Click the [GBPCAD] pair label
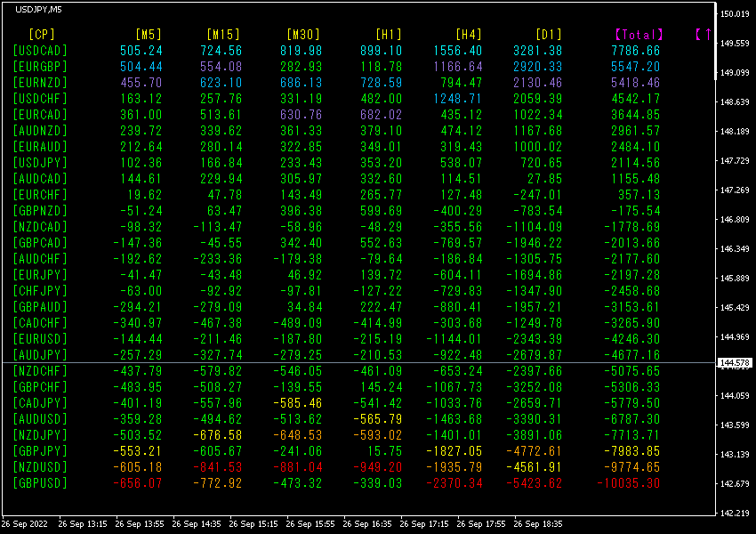Image resolution: width=756 pixels, height=534 pixels. (x=41, y=243)
